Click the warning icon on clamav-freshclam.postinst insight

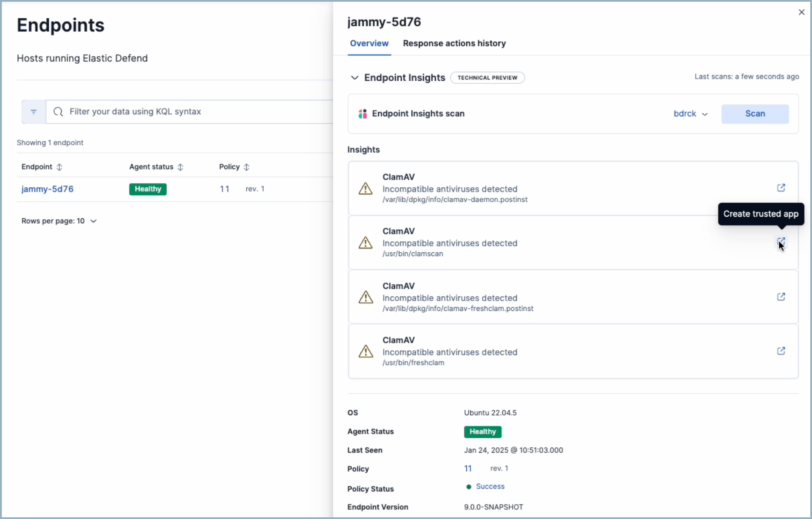[x=366, y=297]
